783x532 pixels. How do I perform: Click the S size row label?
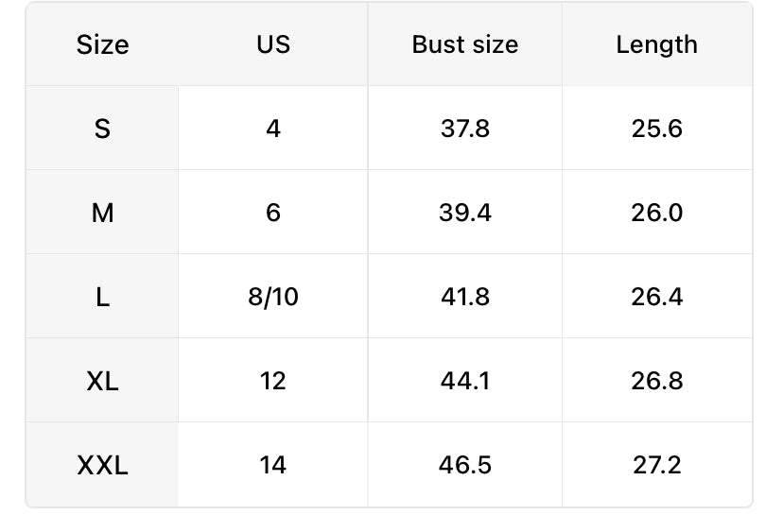coord(102,129)
